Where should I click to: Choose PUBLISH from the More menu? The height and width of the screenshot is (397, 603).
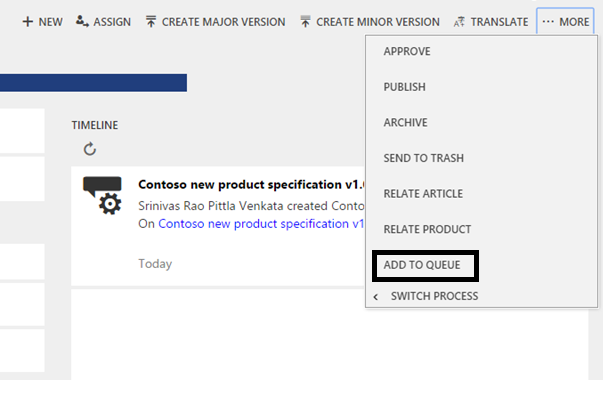coord(405,87)
